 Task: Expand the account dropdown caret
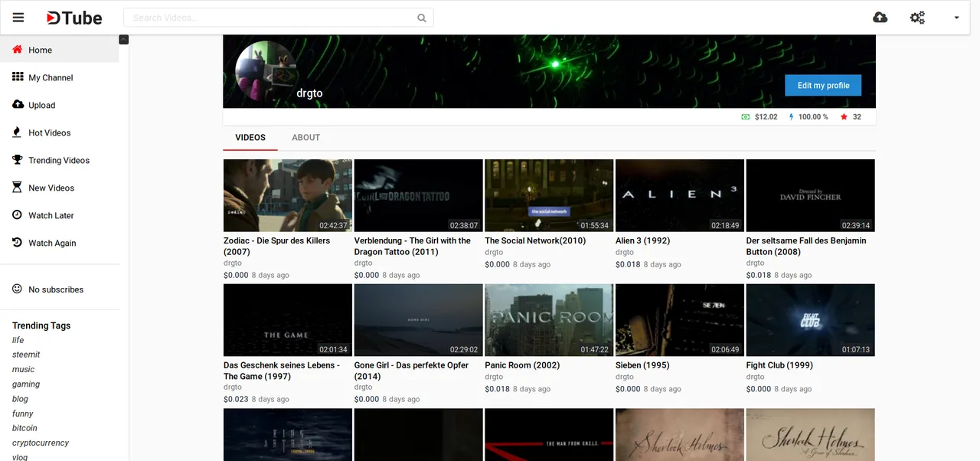point(956,18)
